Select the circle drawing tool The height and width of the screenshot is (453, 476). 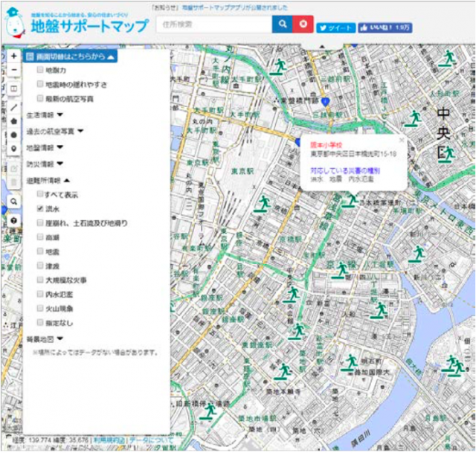click(13, 135)
